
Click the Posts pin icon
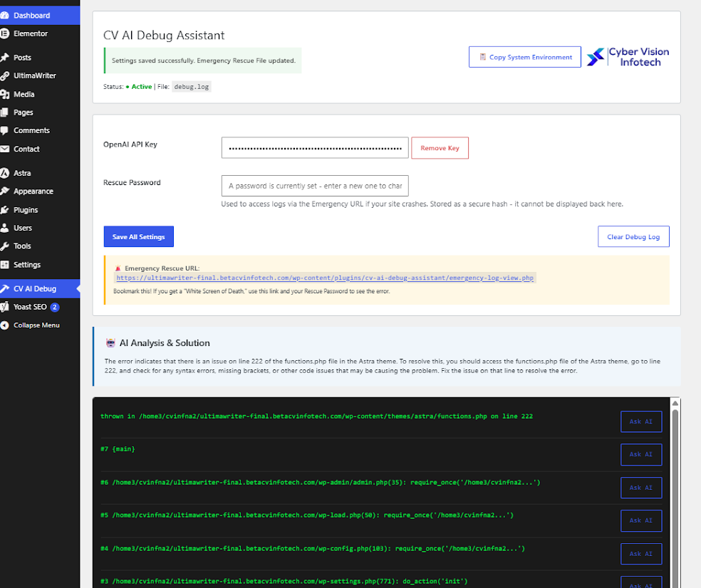(x=4, y=58)
